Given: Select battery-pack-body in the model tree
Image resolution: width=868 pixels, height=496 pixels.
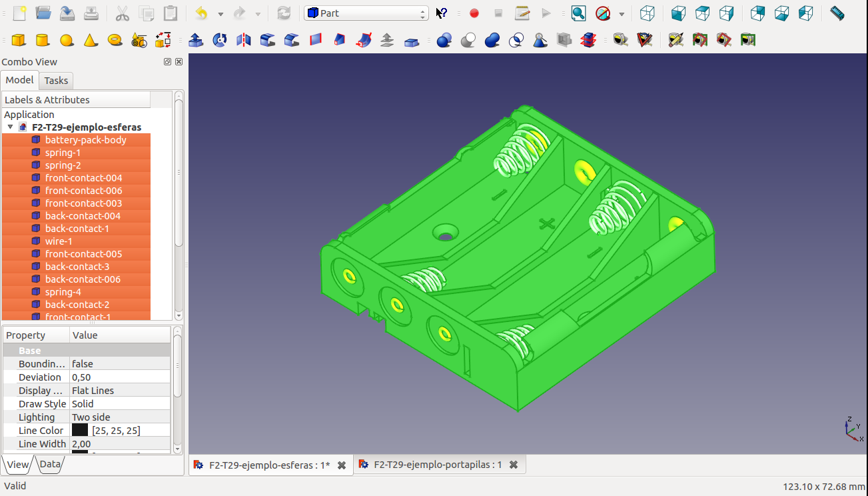Looking at the screenshot, I should click(85, 140).
